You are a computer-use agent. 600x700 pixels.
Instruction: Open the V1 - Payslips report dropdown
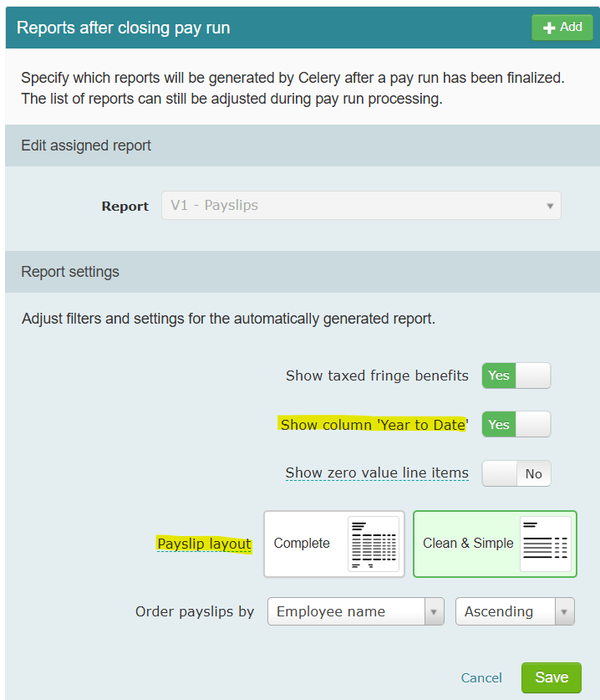point(361,206)
